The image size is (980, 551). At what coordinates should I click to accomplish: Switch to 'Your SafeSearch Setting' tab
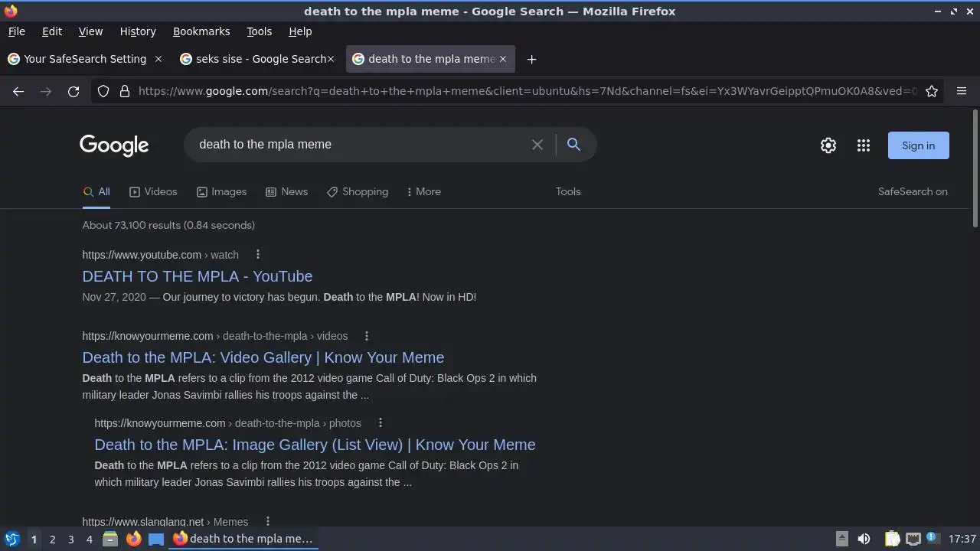(x=84, y=59)
